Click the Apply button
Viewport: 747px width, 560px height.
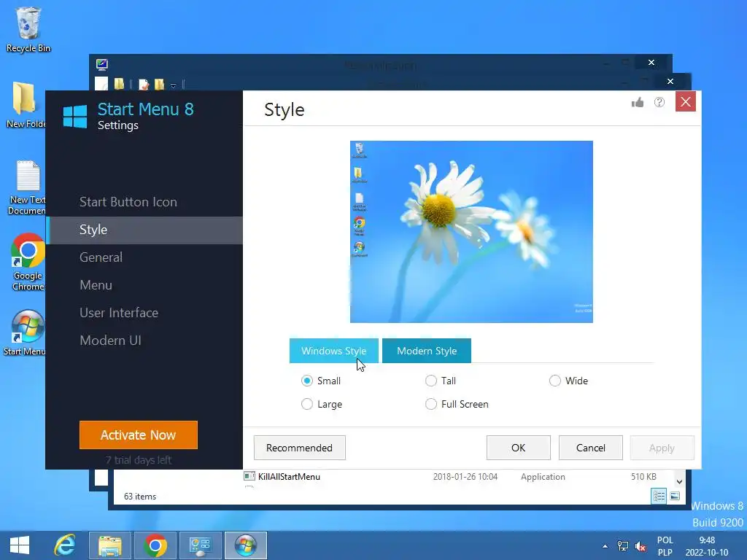[x=662, y=448]
